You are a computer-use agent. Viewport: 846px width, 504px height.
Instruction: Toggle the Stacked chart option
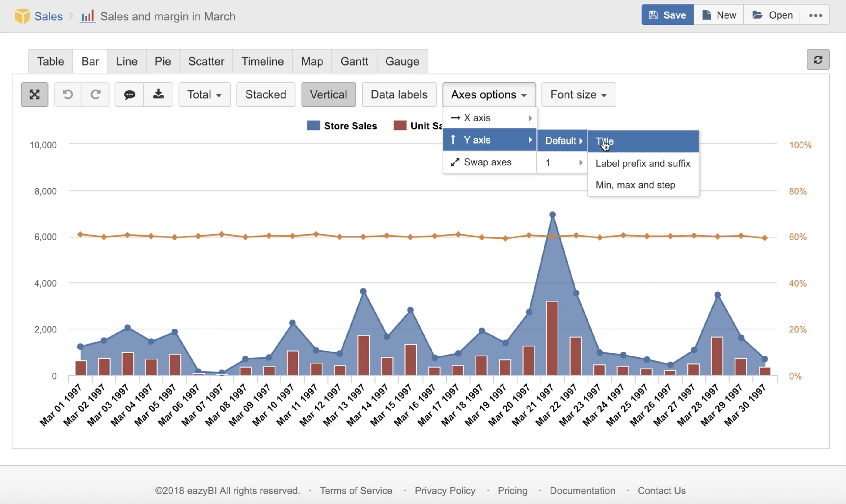pos(266,94)
